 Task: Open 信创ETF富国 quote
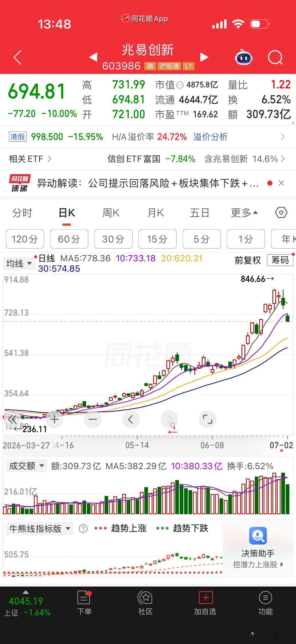[151, 159]
